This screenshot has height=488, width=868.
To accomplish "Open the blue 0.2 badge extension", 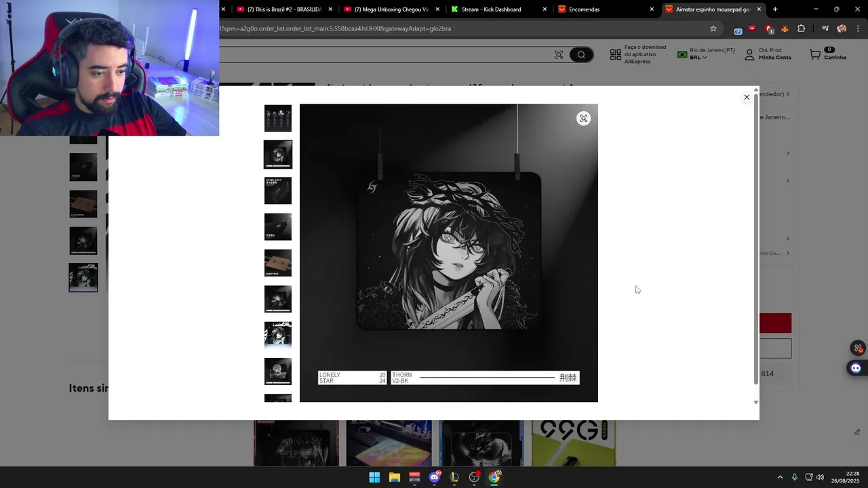I will (x=738, y=29).
